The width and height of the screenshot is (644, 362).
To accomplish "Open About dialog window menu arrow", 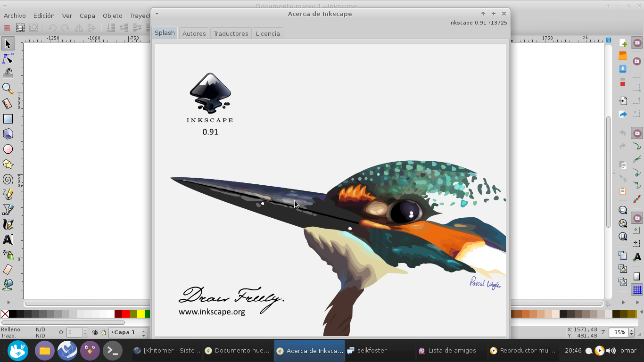I will point(157,14).
